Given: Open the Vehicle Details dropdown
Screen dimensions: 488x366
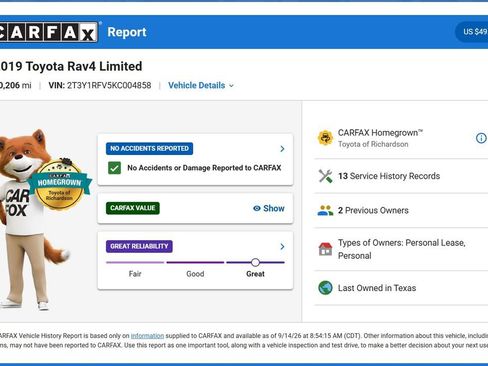Looking at the screenshot, I should [x=201, y=85].
